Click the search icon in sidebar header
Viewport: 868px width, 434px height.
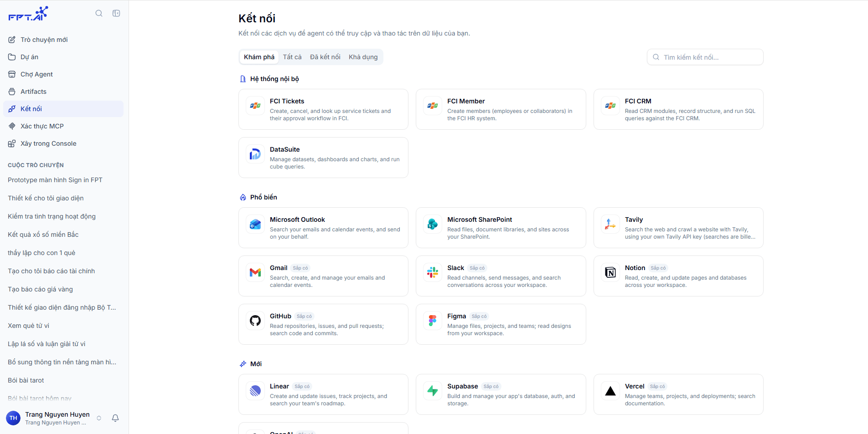pyautogui.click(x=99, y=13)
